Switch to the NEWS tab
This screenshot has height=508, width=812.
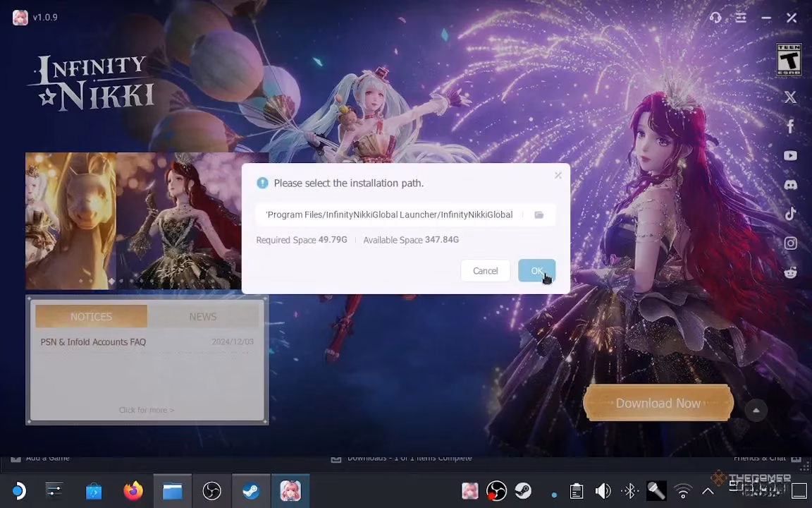coord(202,316)
